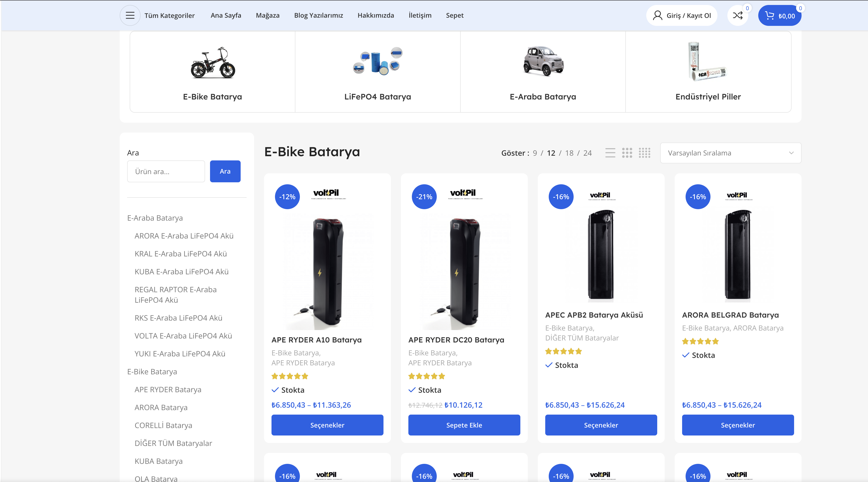Click the user account icon for Giriş

point(657,15)
